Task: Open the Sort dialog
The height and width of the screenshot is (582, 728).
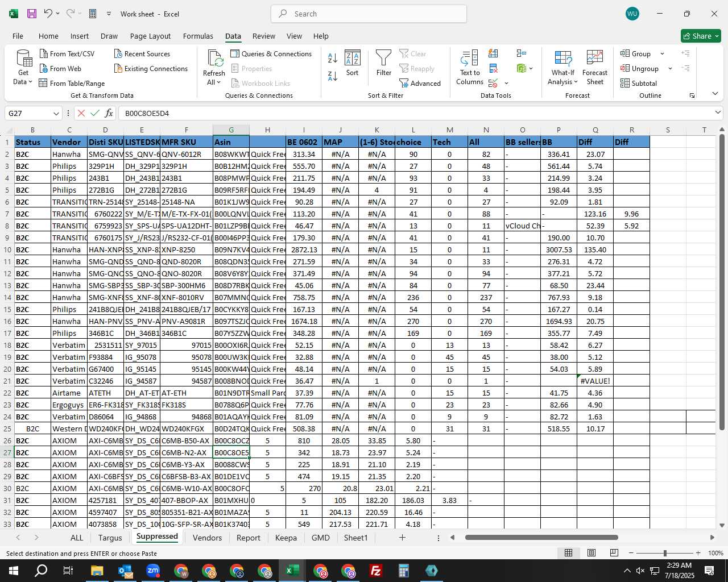Action: (353, 63)
